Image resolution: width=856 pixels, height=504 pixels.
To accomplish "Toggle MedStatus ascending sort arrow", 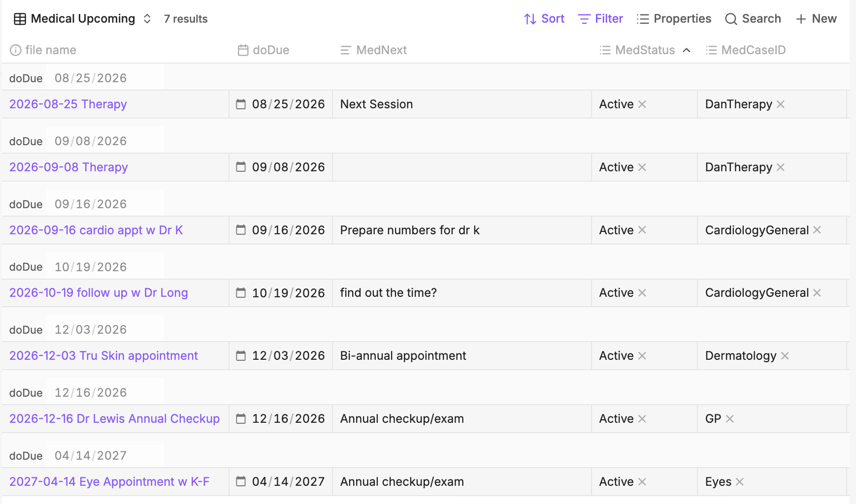I will (x=687, y=50).
